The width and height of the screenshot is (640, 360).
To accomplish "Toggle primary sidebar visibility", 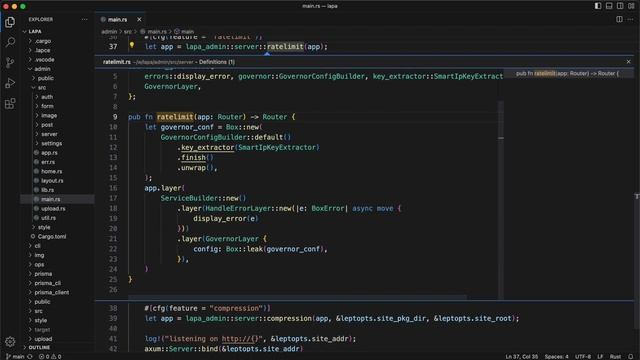I will click(x=598, y=6).
